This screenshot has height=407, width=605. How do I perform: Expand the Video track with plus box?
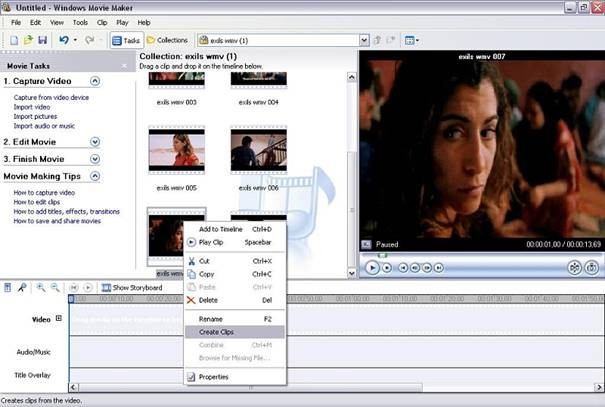(x=59, y=318)
